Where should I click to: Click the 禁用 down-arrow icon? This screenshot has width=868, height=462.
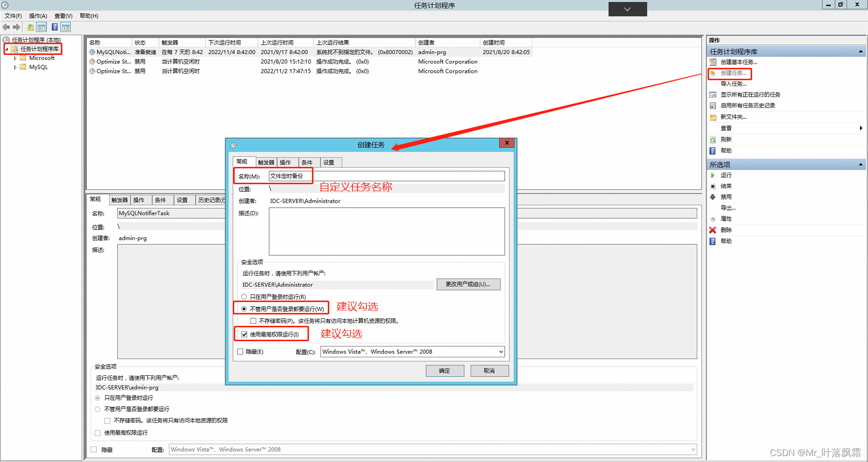point(713,197)
